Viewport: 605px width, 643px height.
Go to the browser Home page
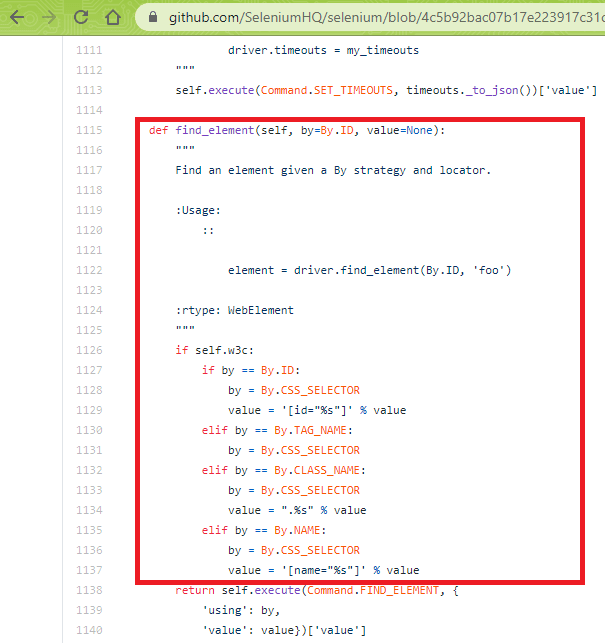113,17
